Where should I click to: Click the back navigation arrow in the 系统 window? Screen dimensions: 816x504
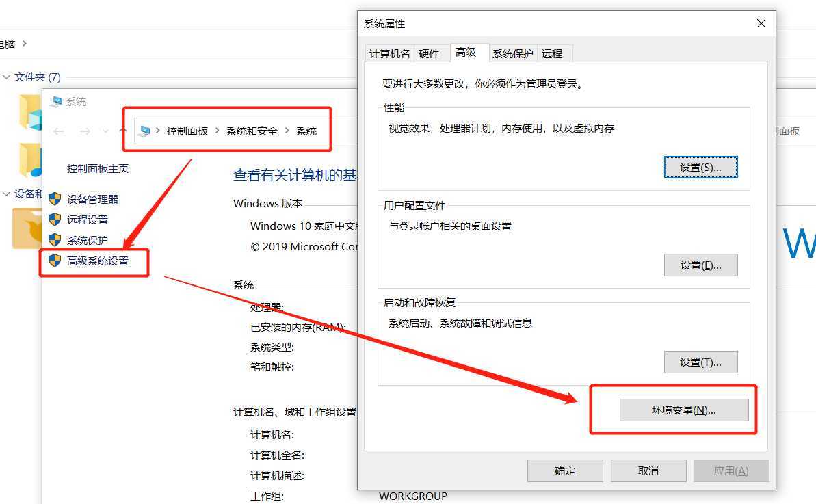pos(58,129)
